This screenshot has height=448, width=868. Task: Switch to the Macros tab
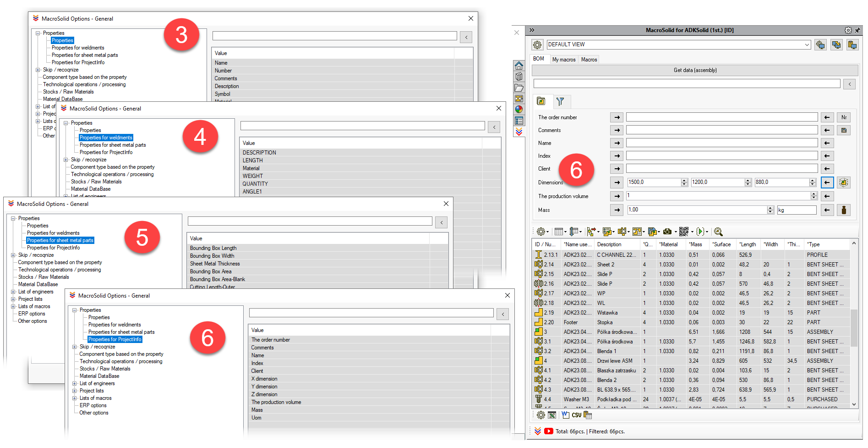589,60
